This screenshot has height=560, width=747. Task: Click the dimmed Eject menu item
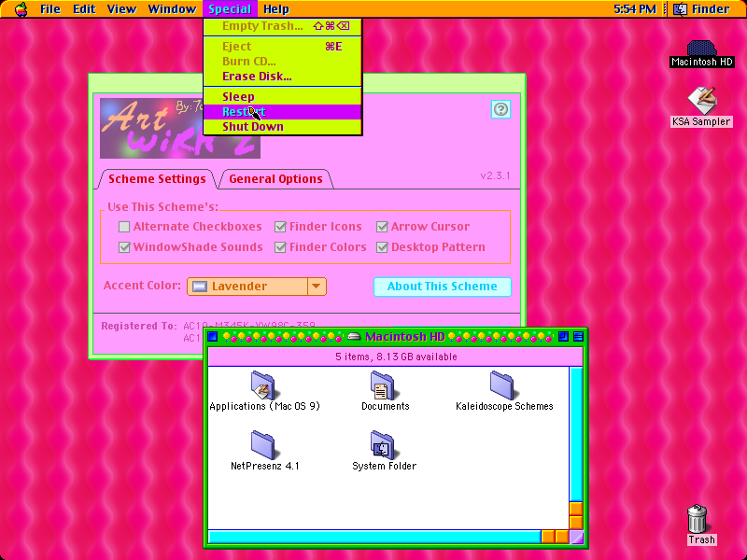[x=283, y=46]
